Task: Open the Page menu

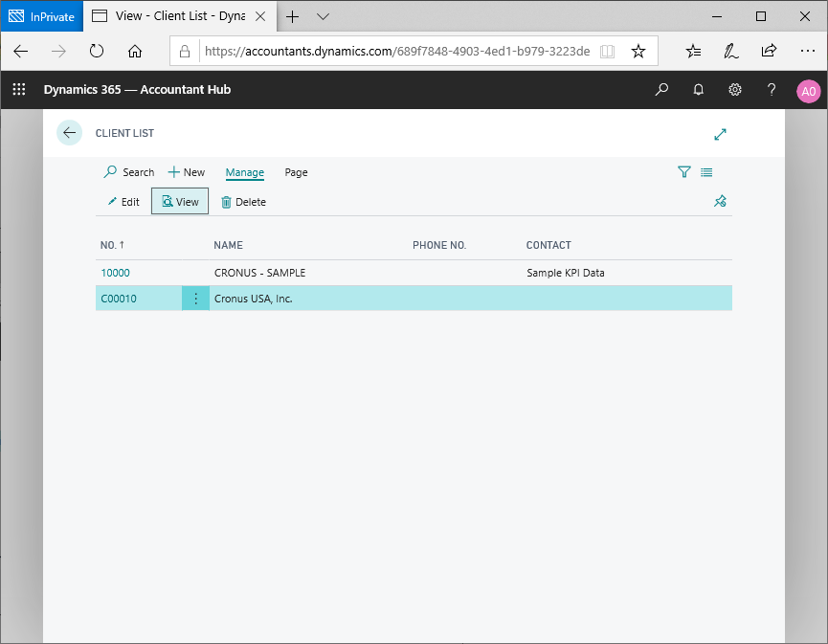Action: tap(296, 172)
